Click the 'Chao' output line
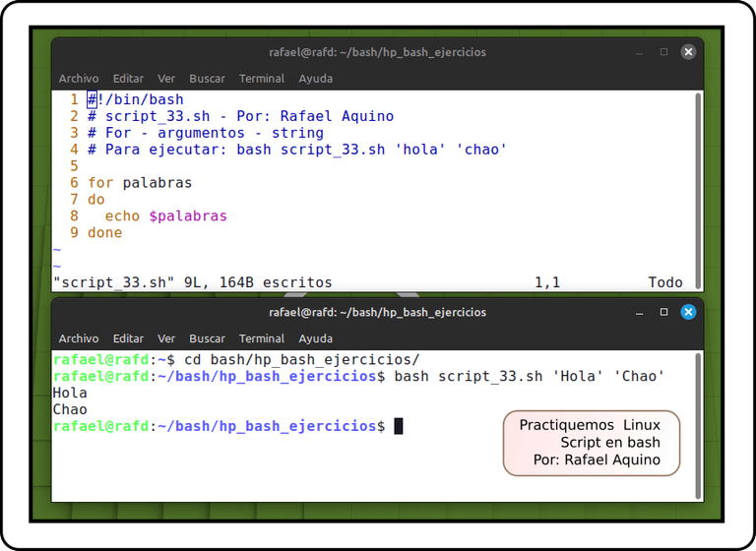756x551 pixels. (70, 409)
